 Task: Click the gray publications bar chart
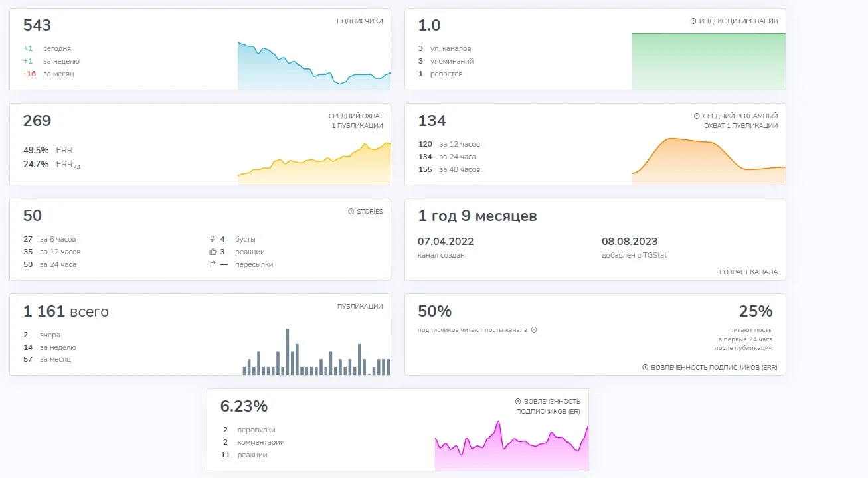click(316, 352)
